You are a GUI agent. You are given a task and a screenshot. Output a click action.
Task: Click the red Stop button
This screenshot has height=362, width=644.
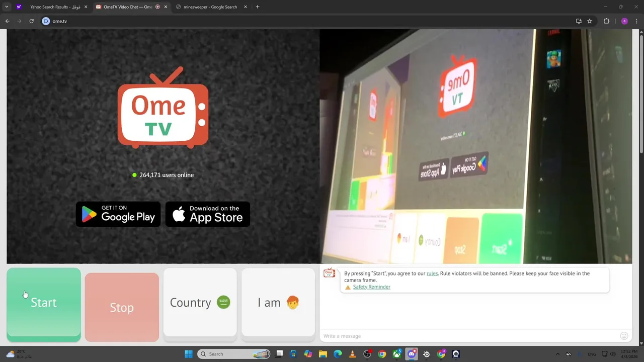[122, 307]
